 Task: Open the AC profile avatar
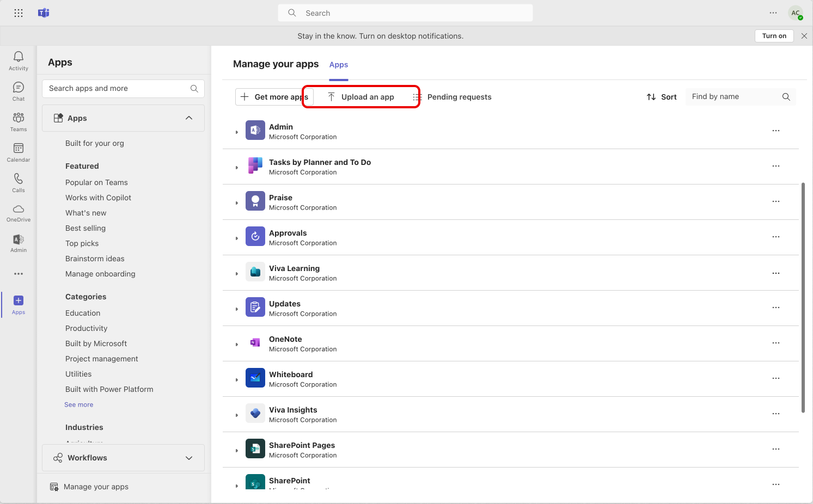pyautogui.click(x=796, y=13)
